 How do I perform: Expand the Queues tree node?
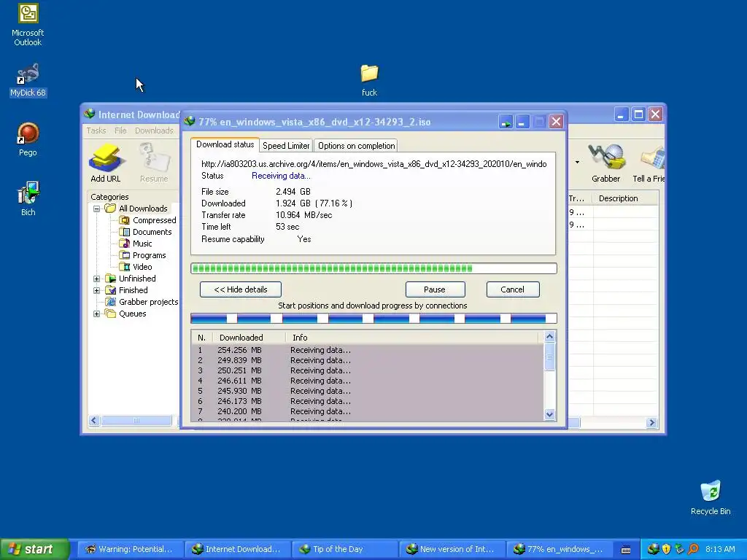click(x=97, y=314)
